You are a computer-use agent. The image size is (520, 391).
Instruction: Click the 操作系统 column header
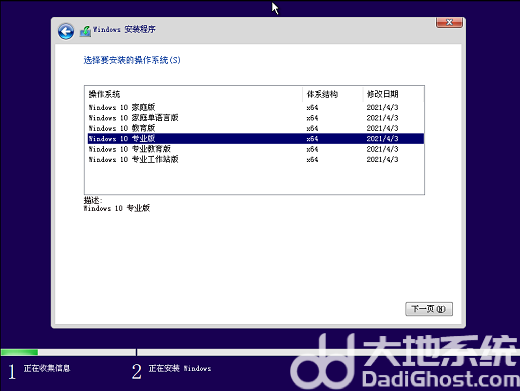coord(194,94)
